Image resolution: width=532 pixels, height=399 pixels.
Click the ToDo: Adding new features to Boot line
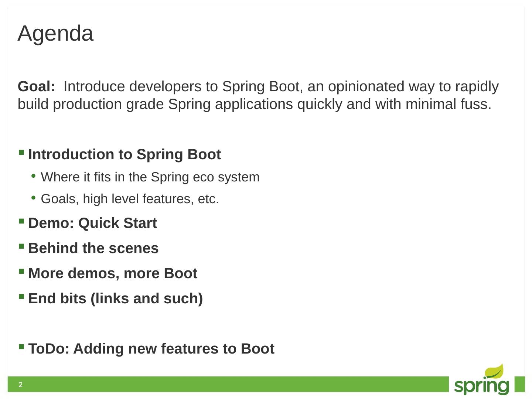pos(151,349)
